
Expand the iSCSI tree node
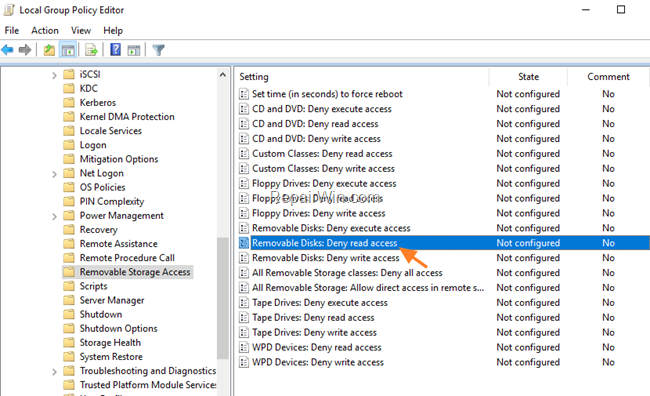click(54, 75)
